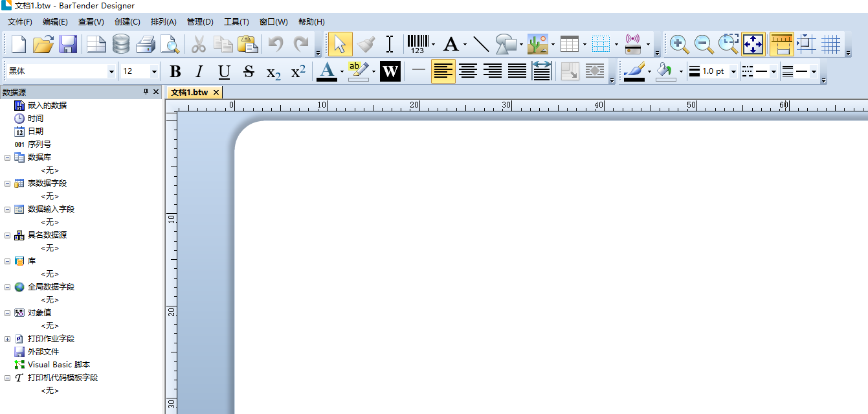Image resolution: width=868 pixels, height=414 pixels.
Task: Click the RFID encoder tool icon
Action: [x=632, y=45]
